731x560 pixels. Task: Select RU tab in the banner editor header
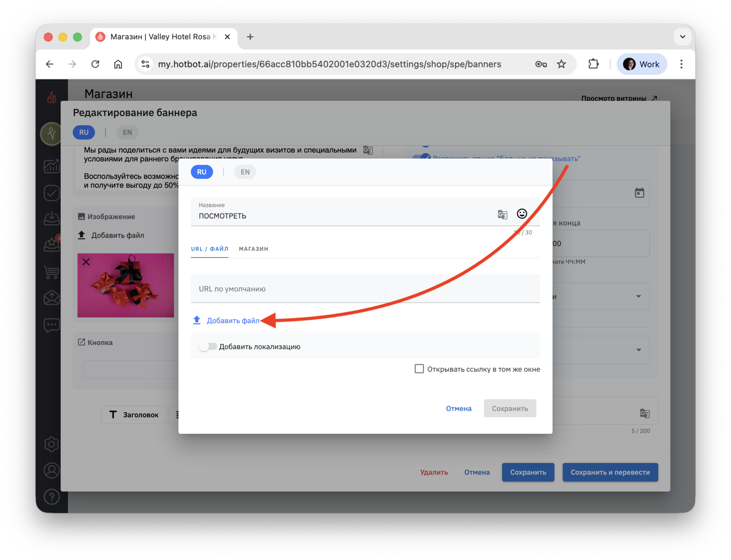[84, 132]
